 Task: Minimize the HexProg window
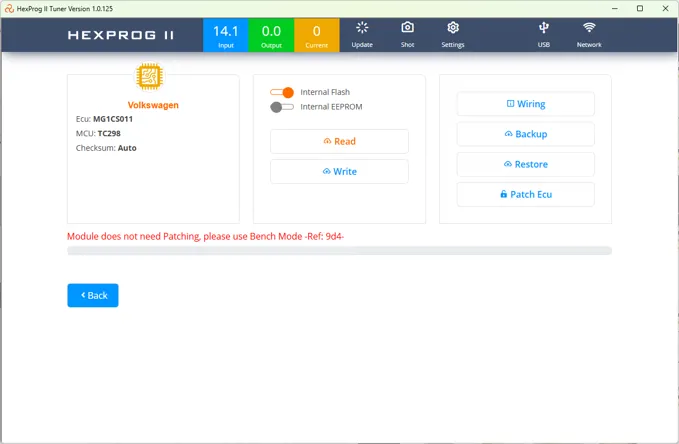point(614,9)
